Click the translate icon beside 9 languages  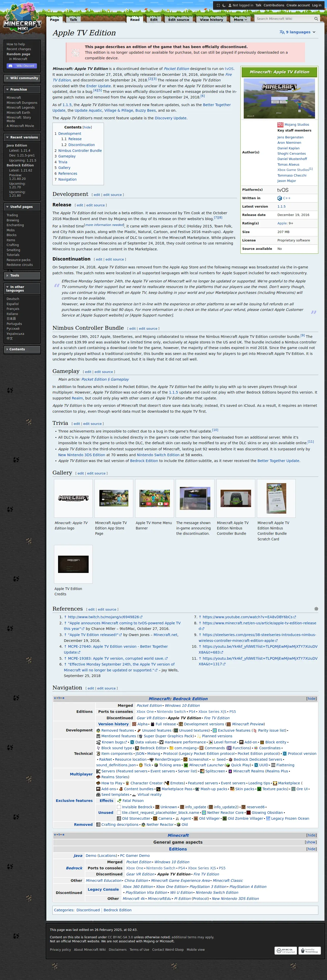tap(282, 32)
